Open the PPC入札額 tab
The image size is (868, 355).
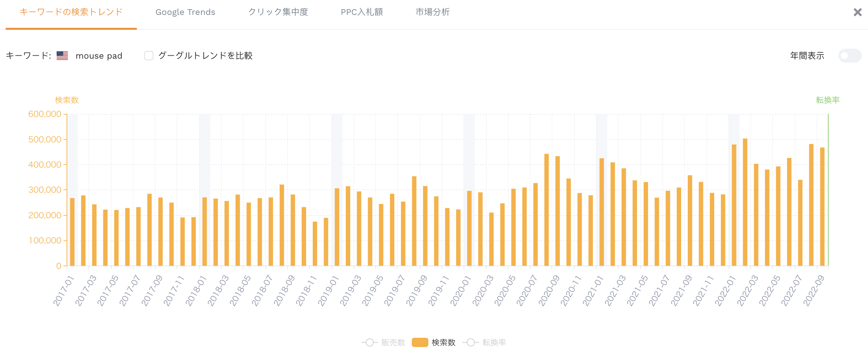[x=361, y=12]
